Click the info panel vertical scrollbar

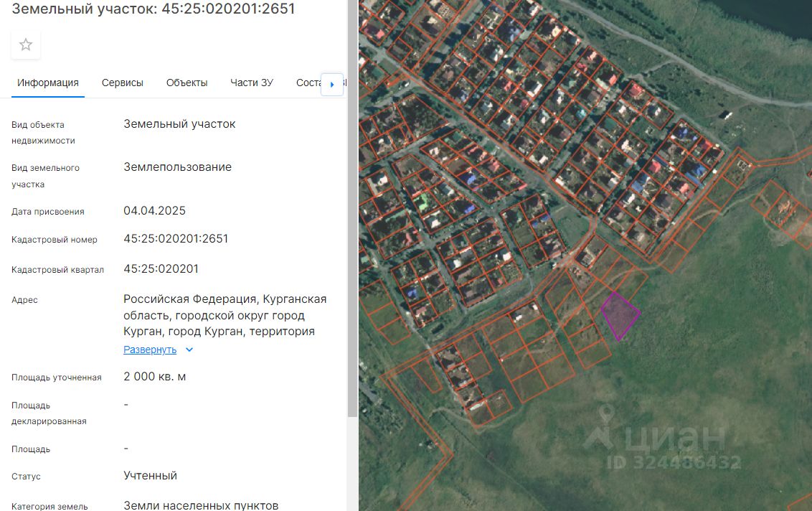click(352, 207)
